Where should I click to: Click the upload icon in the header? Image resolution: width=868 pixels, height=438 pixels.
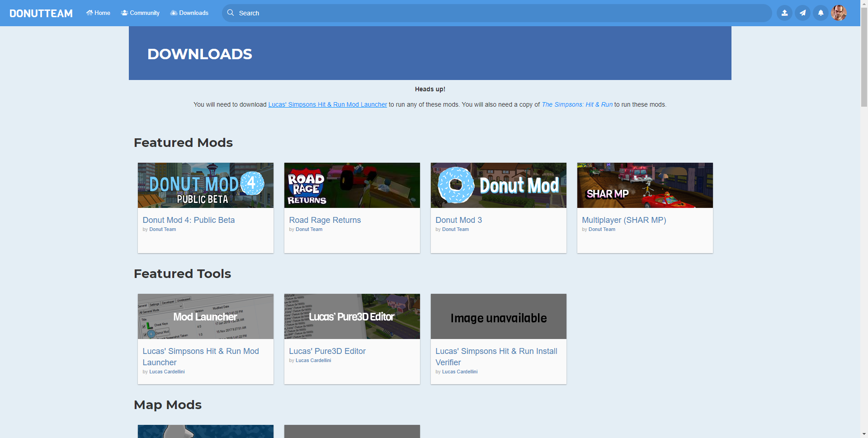point(784,13)
